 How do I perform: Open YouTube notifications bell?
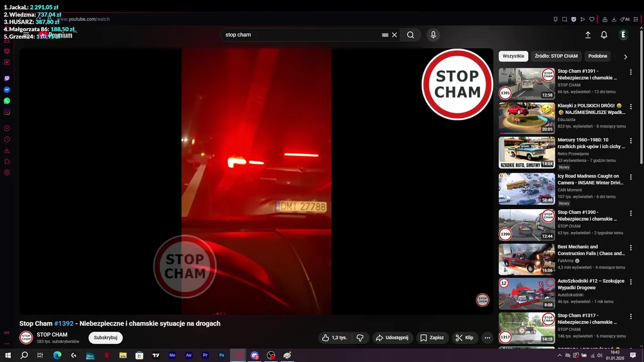[x=604, y=35]
